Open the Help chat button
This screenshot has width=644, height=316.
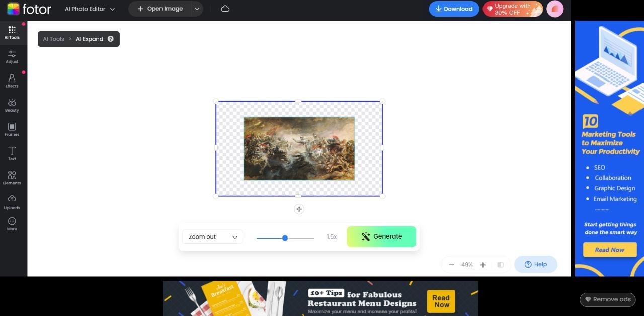[536, 265]
